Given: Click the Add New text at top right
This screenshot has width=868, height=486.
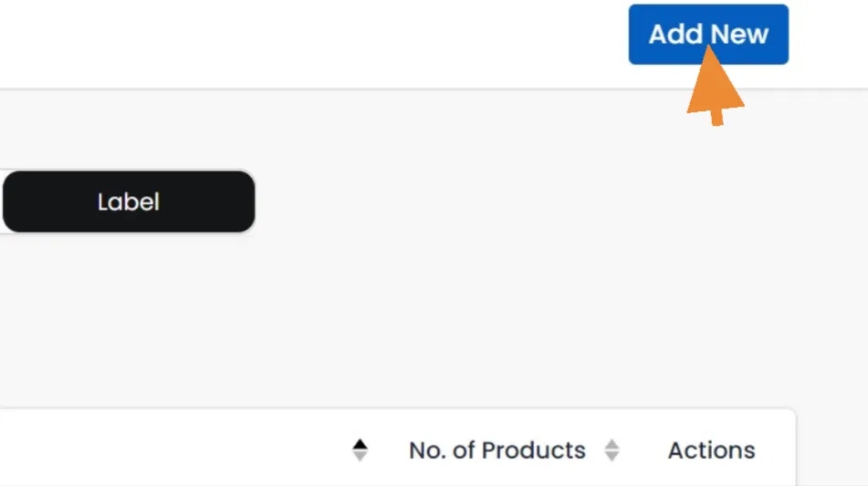Looking at the screenshot, I should click(708, 35).
